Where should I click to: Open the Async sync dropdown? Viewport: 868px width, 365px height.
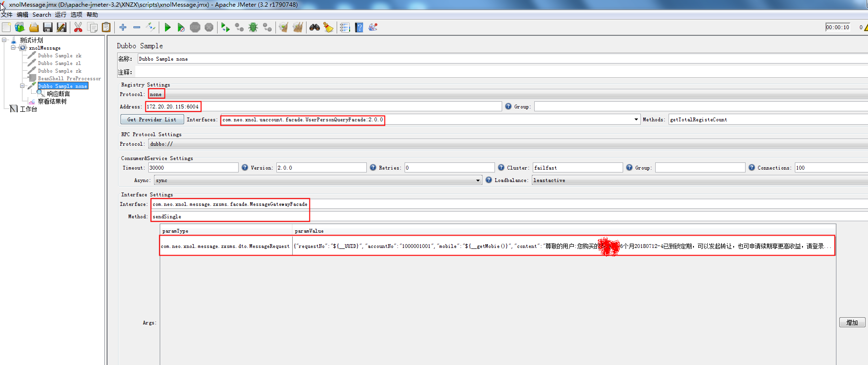pos(318,180)
